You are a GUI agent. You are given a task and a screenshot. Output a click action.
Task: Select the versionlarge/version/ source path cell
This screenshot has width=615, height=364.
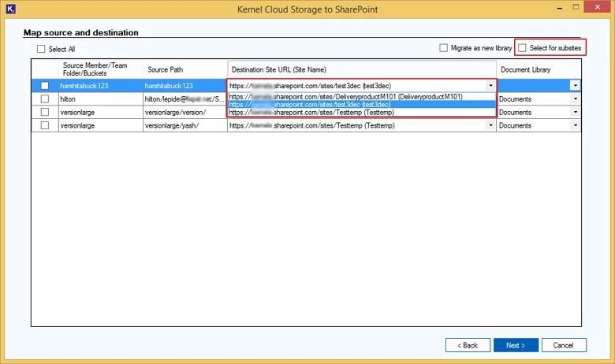click(185, 113)
